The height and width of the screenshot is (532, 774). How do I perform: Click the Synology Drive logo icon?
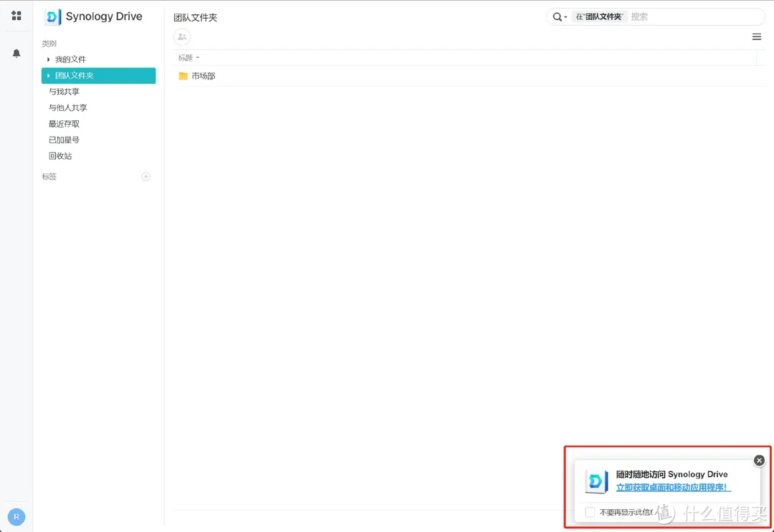click(52, 16)
